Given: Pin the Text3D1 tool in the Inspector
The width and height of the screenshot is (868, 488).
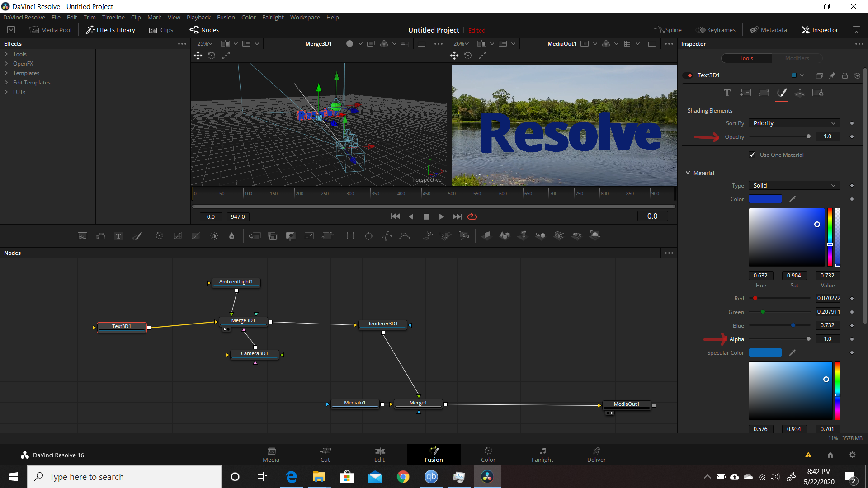Looking at the screenshot, I should [x=832, y=75].
